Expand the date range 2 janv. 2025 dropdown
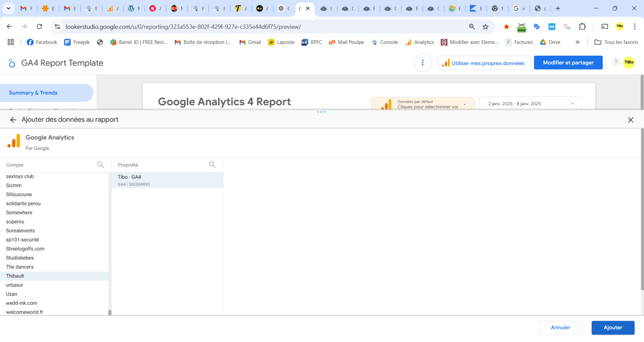644x342 pixels. pos(530,104)
